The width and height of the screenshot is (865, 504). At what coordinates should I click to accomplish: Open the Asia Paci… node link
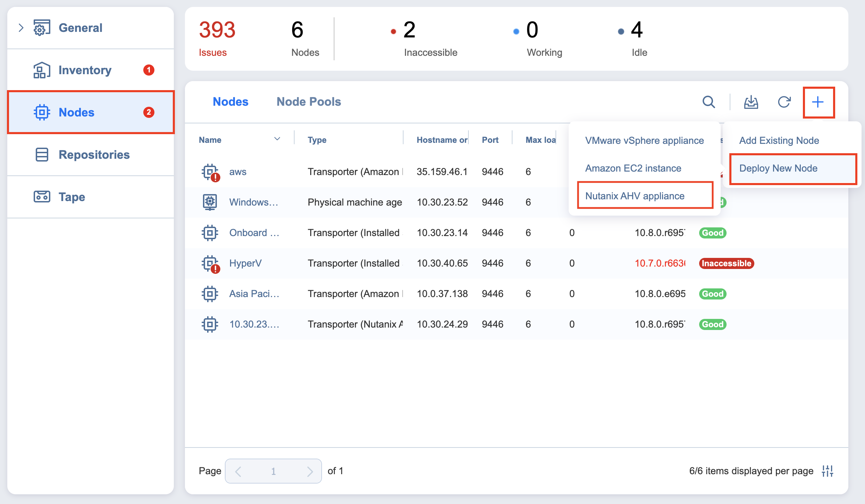tap(254, 294)
